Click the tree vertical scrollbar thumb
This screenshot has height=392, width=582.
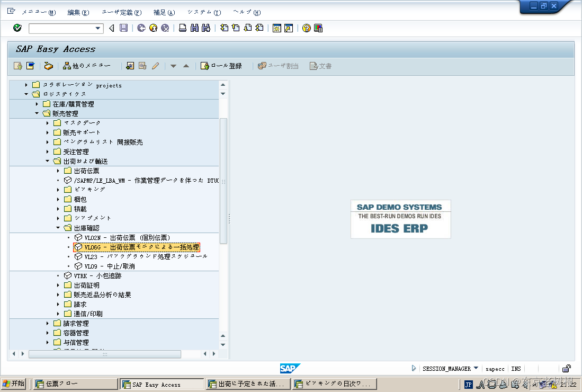pos(223,181)
